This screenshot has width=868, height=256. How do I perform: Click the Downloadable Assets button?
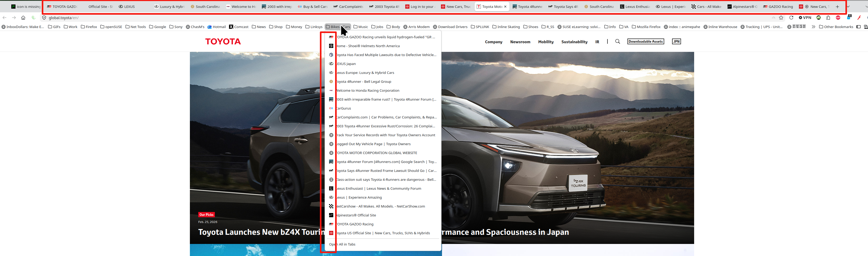645,42
